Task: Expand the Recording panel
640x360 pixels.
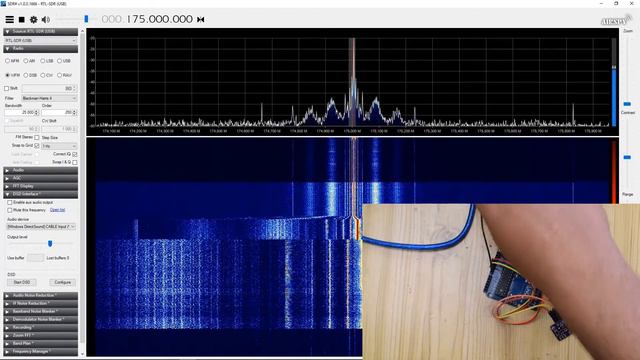Action: click(x=40, y=327)
